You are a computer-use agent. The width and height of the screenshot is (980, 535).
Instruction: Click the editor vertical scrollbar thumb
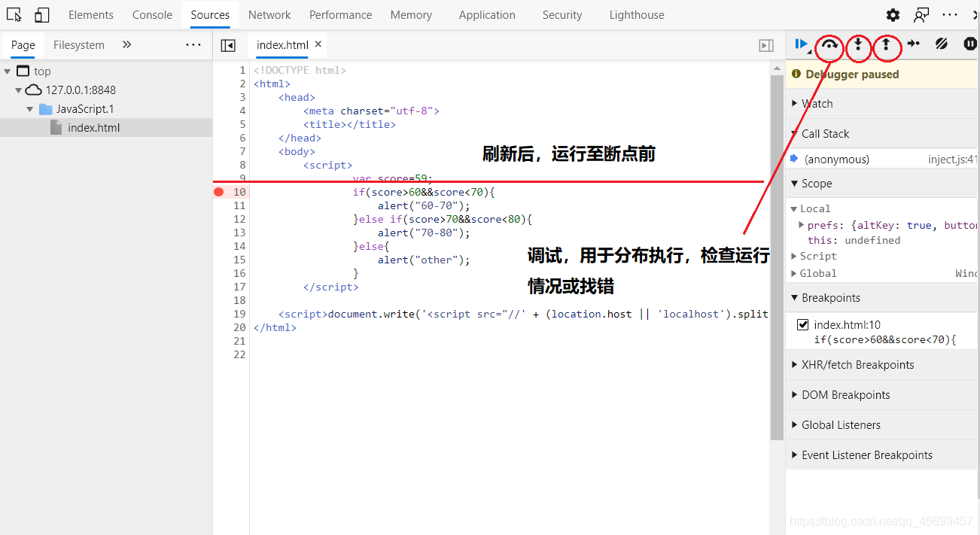pos(777,256)
